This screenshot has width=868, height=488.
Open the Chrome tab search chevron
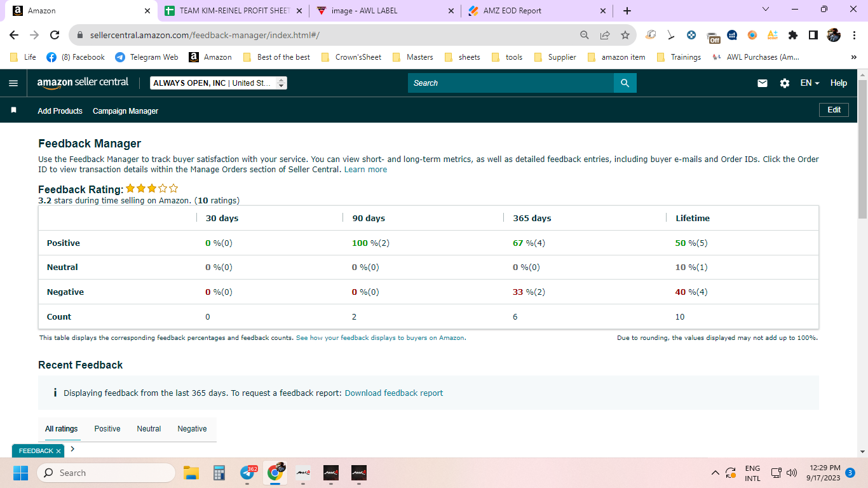pos(766,10)
